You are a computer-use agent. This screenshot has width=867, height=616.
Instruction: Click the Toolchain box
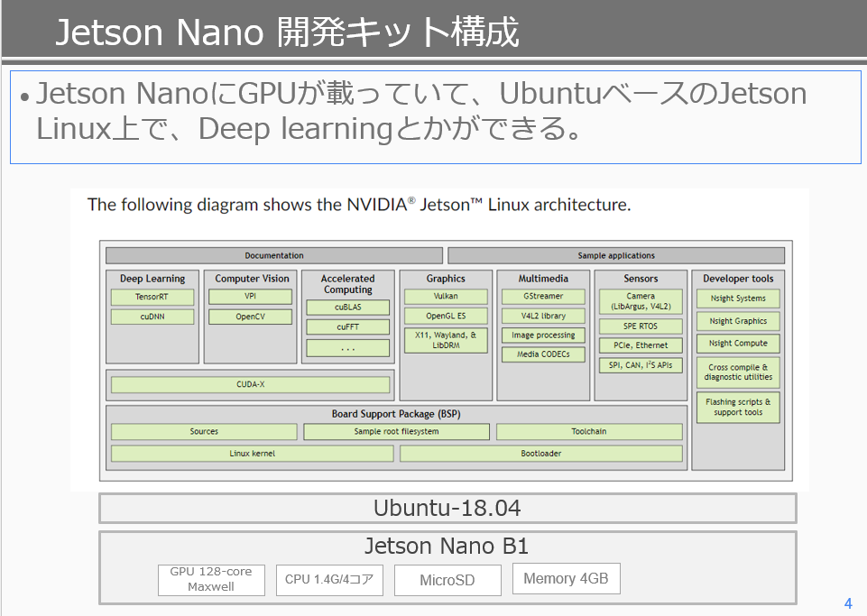click(589, 432)
